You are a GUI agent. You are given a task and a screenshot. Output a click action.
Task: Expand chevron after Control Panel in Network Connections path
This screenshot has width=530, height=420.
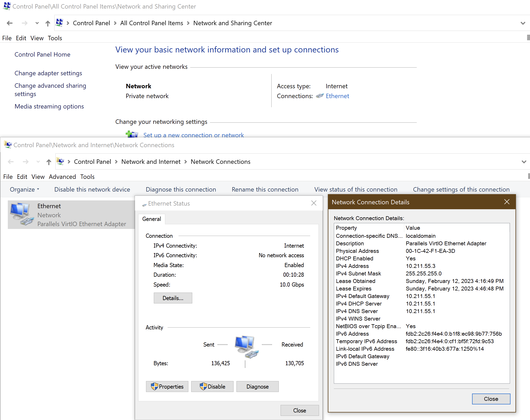(x=116, y=162)
